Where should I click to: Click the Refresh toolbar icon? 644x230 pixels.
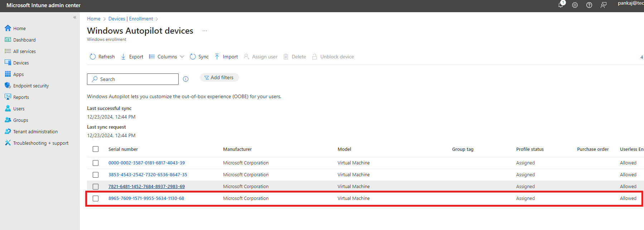coord(93,57)
